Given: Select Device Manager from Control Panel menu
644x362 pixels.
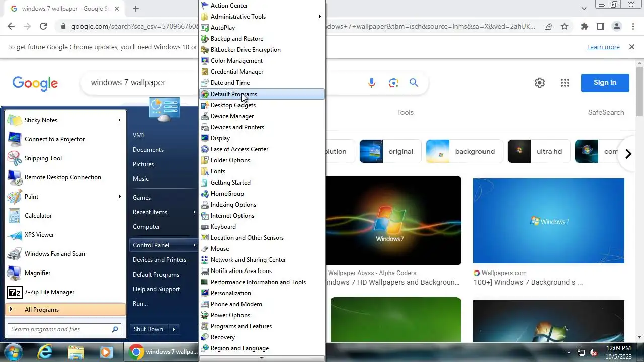Looking at the screenshot, I should tap(262, 116).
